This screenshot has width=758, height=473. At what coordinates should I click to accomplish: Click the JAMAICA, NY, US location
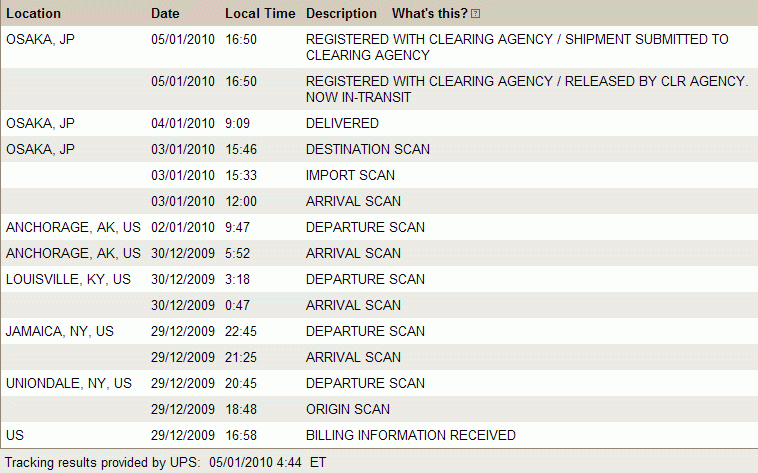pos(60,332)
